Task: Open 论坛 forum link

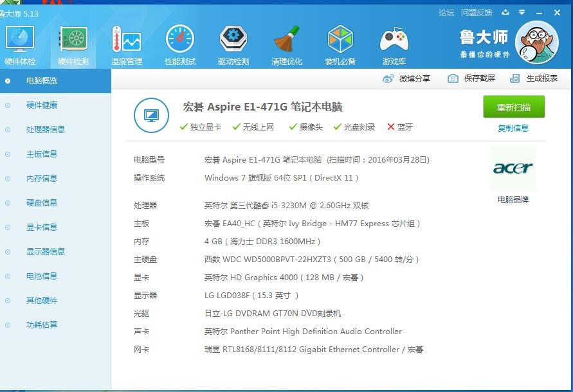Action: 446,13
